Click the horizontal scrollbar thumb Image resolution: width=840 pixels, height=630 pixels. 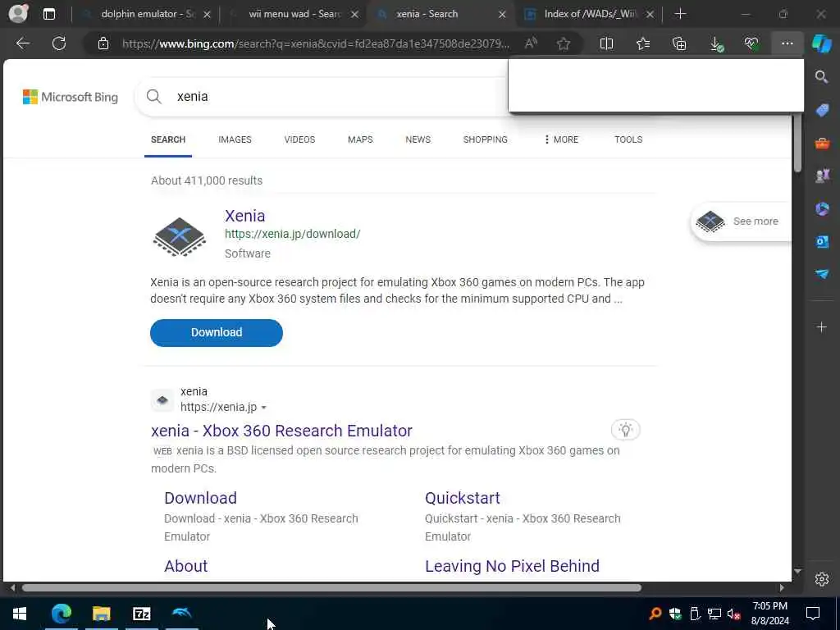(x=331, y=587)
